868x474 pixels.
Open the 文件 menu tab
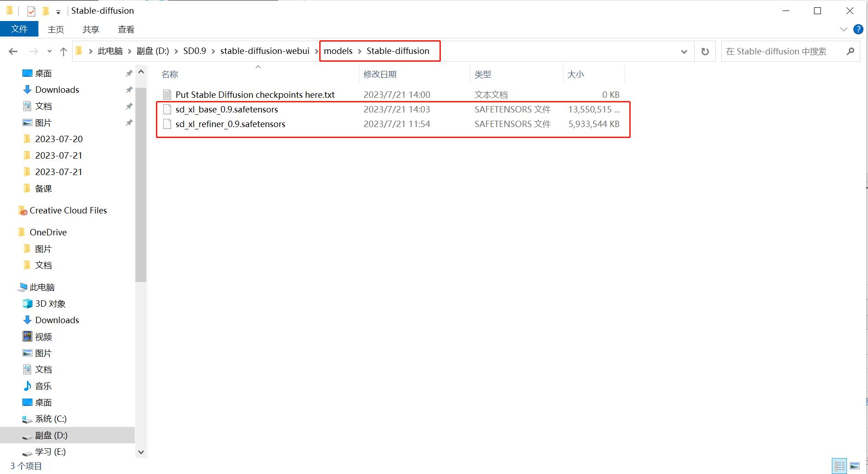(x=19, y=29)
